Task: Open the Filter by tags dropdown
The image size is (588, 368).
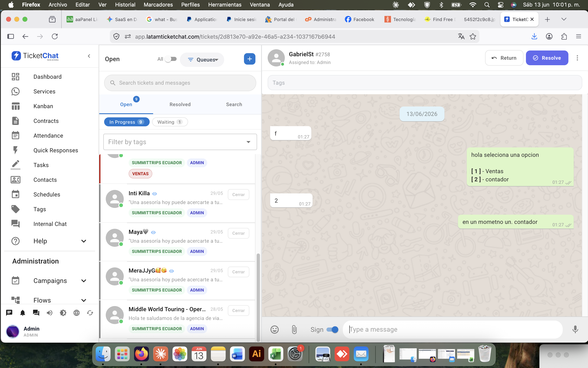Action: [x=180, y=142]
